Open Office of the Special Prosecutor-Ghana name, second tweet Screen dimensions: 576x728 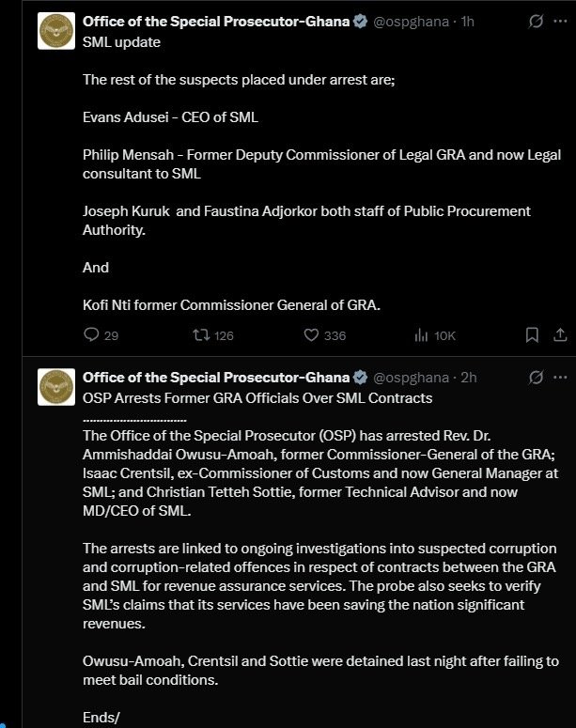point(216,378)
